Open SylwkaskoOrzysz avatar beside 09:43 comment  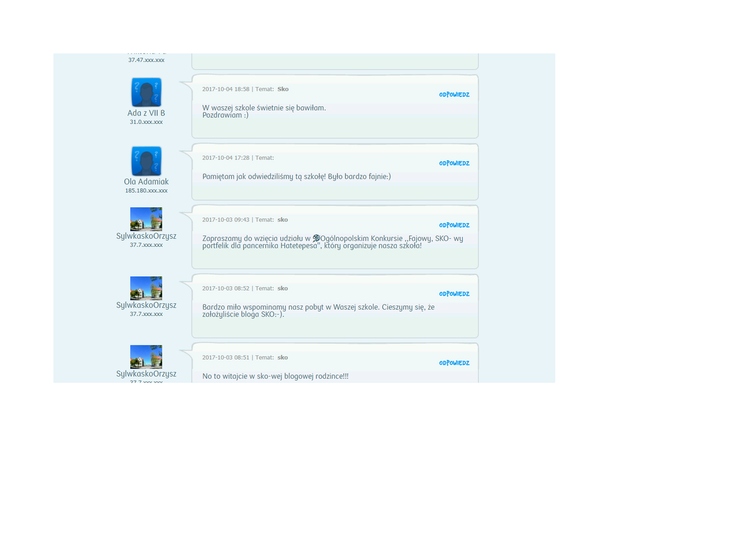pyautogui.click(x=146, y=219)
